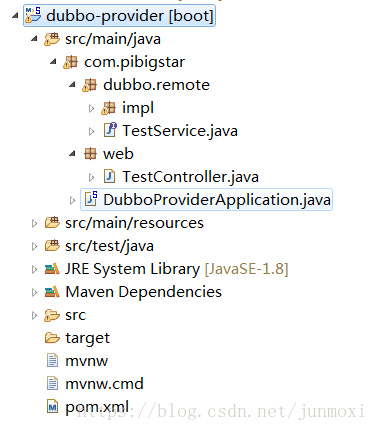Click the src/main/java source folder icon
378x431 pixels.
click(52, 39)
